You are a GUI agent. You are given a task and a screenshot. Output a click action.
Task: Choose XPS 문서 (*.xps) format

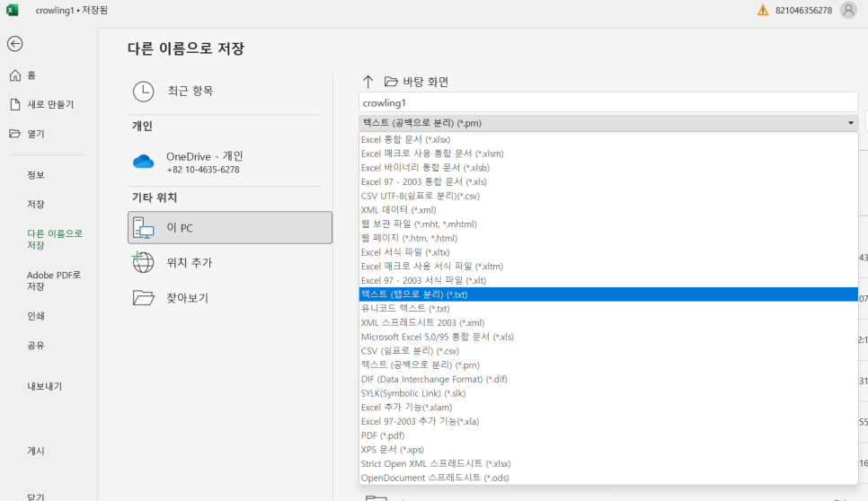(608, 450)
